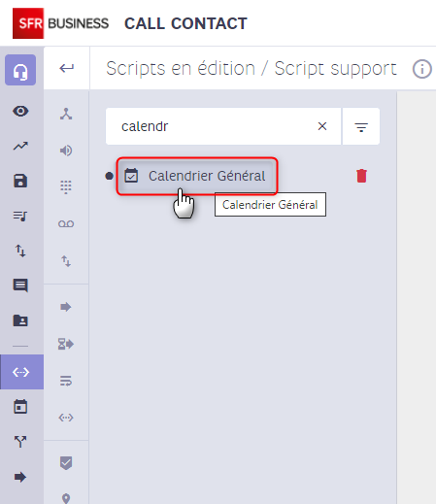436x504 pixels.
Task: Select the Calendrier Général item
Action: click(197, 176)
